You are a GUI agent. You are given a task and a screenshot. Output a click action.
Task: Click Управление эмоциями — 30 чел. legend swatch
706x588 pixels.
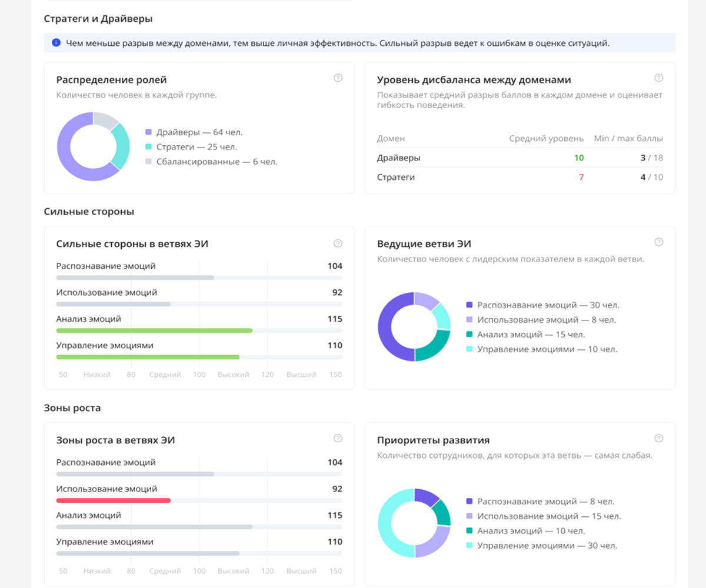[x=469, y=546]
